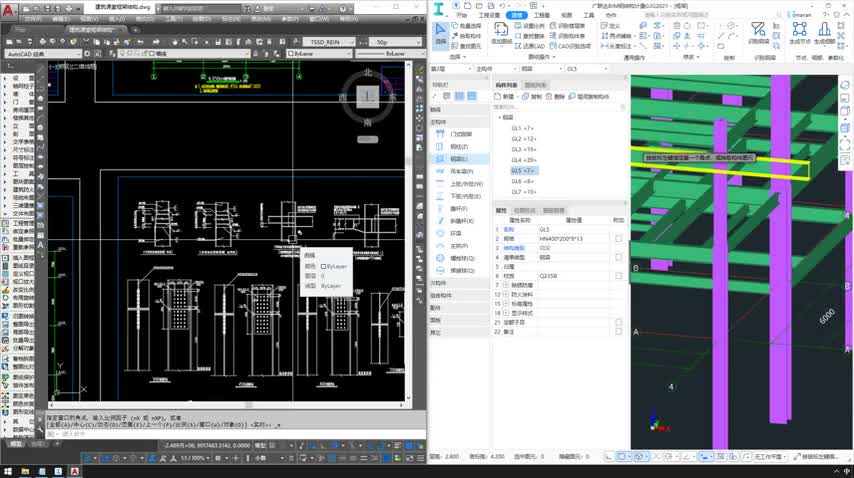854x478 pixels.
Task: Toggle the 附加 checkbox for 材质 row
Action: tap(619, 275)
